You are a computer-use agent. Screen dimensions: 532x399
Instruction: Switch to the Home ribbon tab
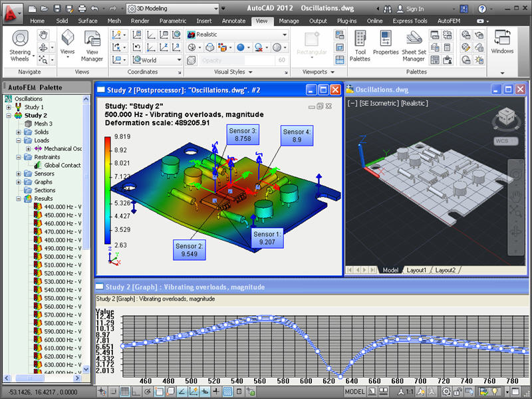(37, 21)
